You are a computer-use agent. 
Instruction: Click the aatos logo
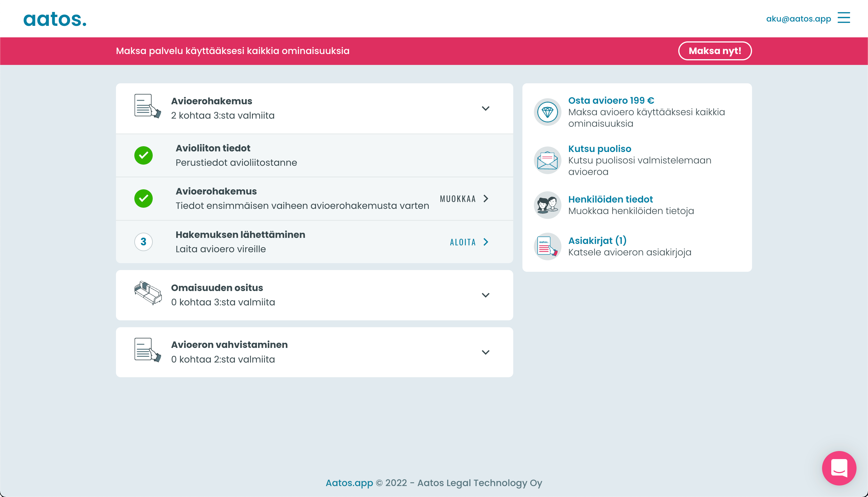click(55, 19)
